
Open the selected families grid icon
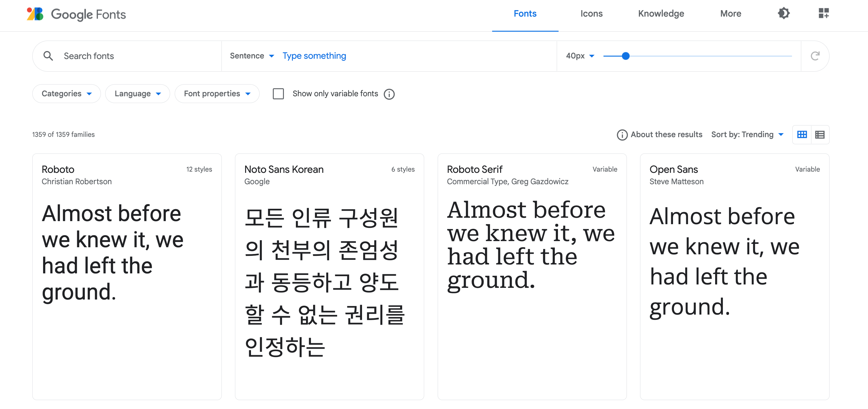point(823,14)
